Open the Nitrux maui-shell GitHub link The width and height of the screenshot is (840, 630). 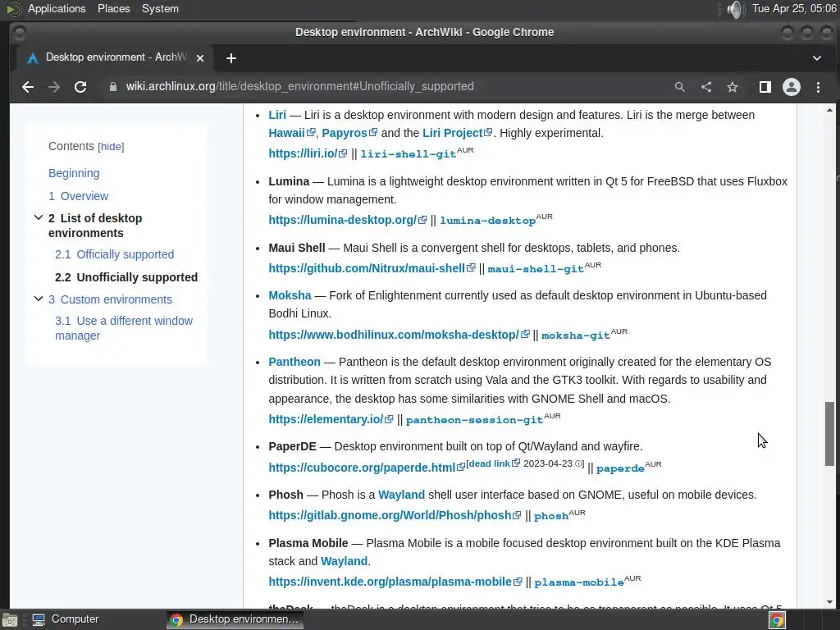[x=372, y=268]
